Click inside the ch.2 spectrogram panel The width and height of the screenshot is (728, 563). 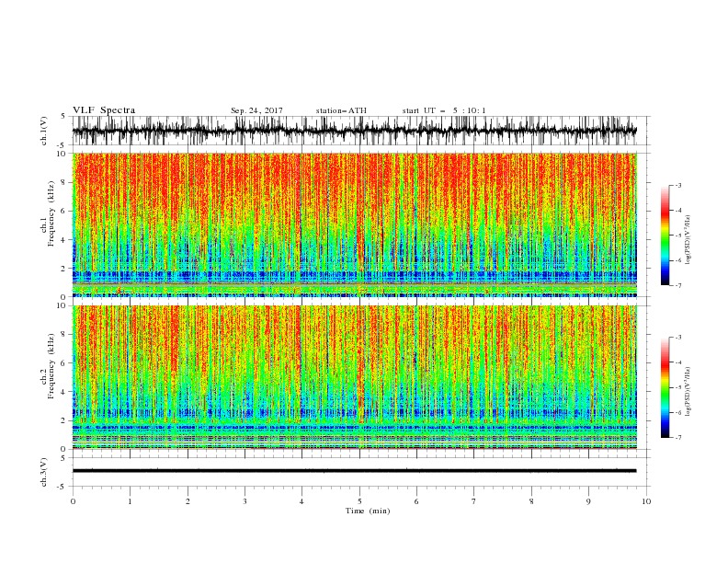pyautogui.click(x=355, y=377)
